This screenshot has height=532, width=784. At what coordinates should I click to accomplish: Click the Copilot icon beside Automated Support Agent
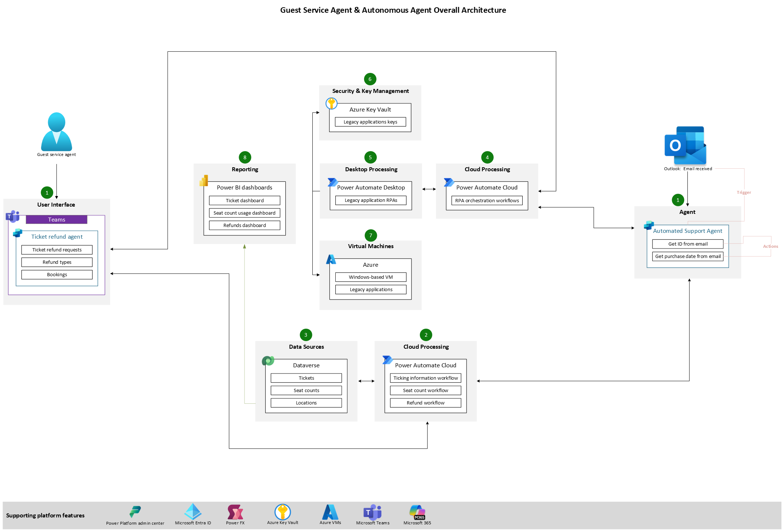[x=649, y=225]
